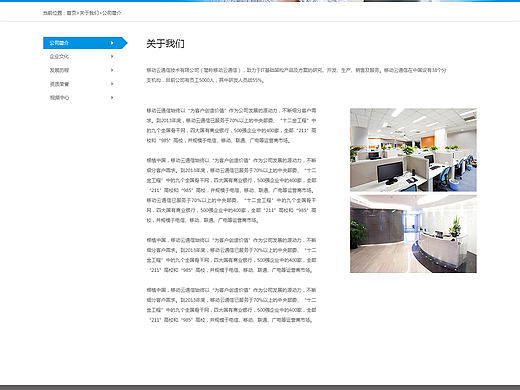Open the office cubicles photo

413,150
